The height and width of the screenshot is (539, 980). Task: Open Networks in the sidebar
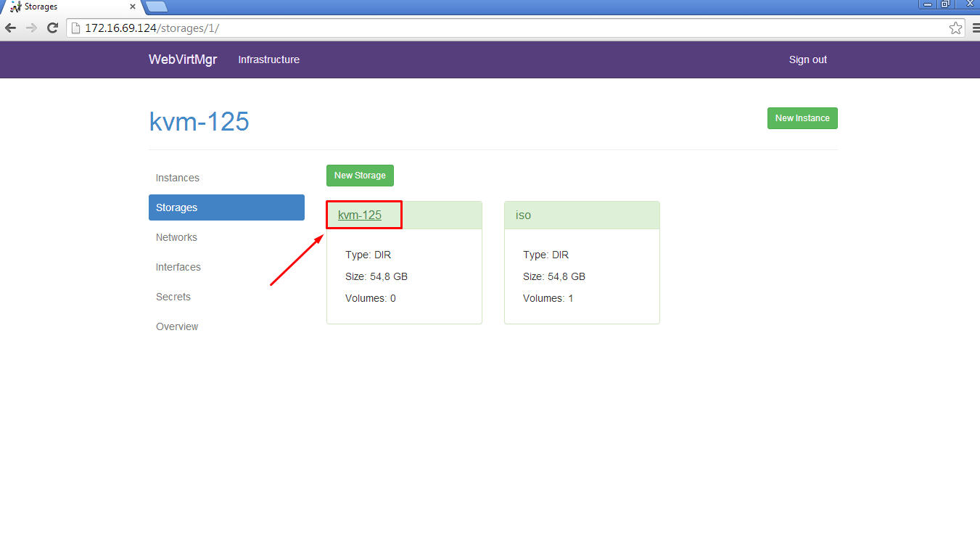click(x=226, y=237)
